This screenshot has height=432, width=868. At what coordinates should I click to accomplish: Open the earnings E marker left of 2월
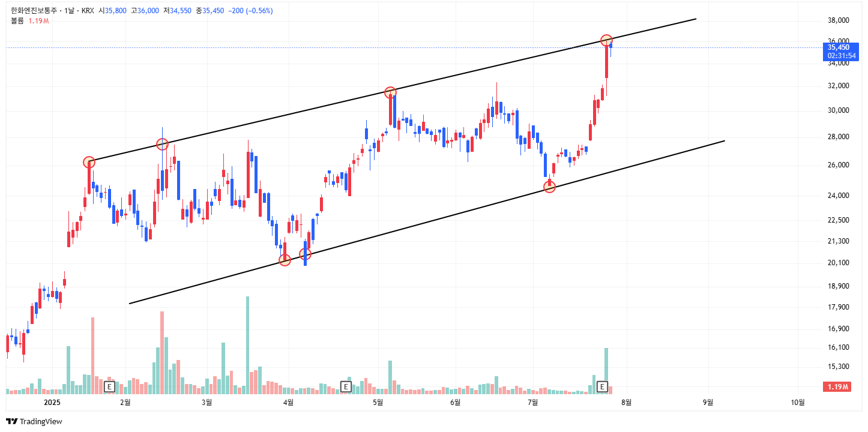109,386
